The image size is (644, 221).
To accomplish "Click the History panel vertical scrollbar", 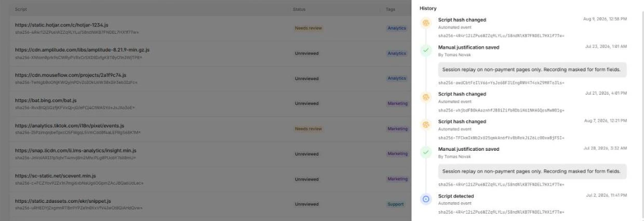I will tap(642, 110).
